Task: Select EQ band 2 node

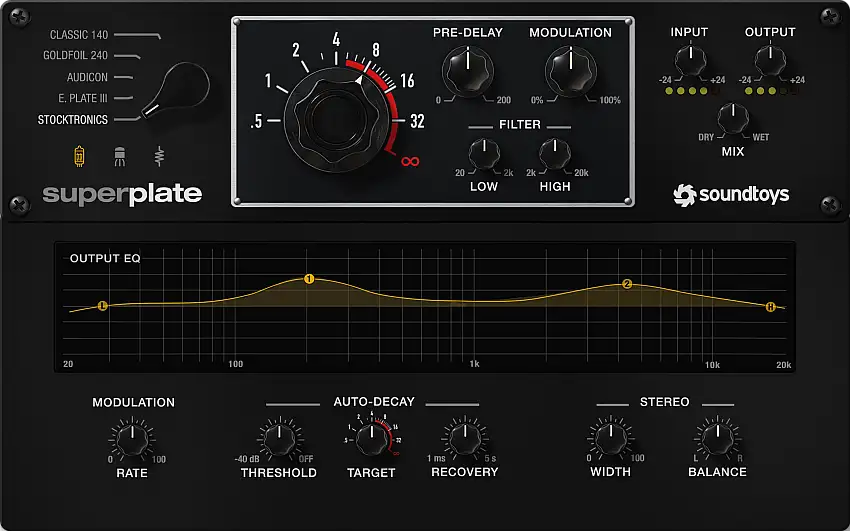Action: (x=627, y=284)
